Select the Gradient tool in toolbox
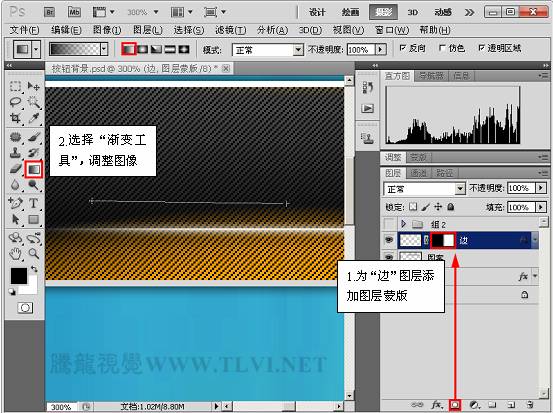Image resolution: width=553 pixels, height=413 pixels. click(34, 170)
